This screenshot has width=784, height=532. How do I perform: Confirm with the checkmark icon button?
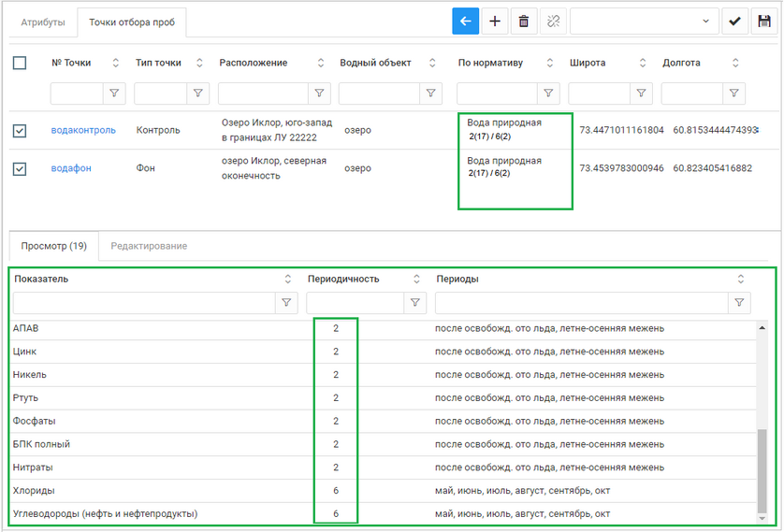[734, 22]
